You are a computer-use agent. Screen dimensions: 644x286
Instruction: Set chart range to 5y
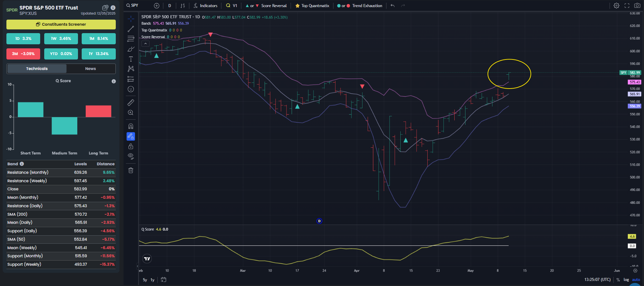[x=145, y=280]
